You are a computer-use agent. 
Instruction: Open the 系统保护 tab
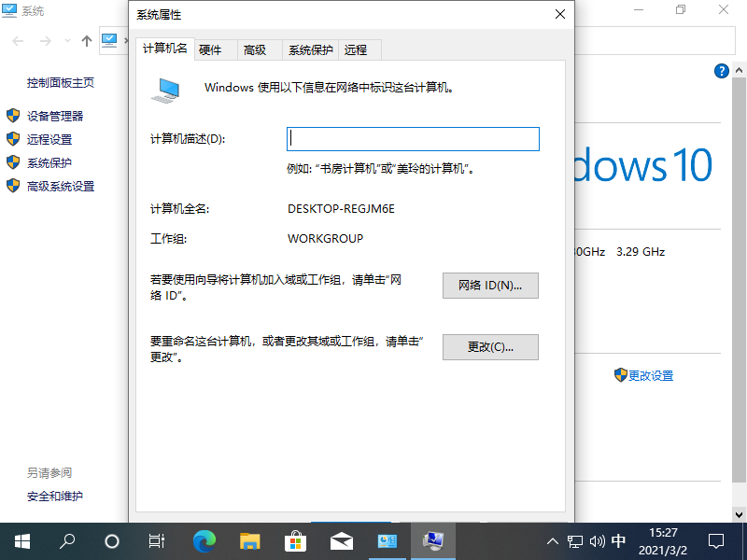(x=309, y=49)
